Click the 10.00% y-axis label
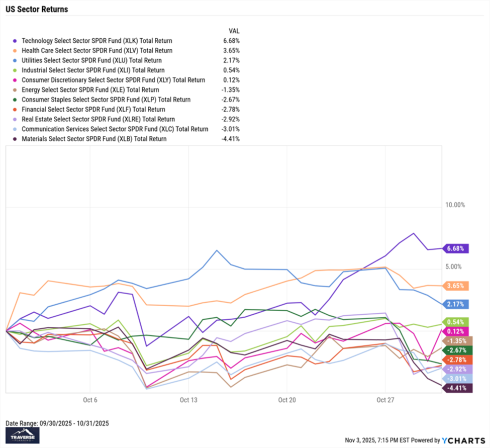Image resolution: width=490 pixels, height=448 pixels. click(x=455, y=205)
